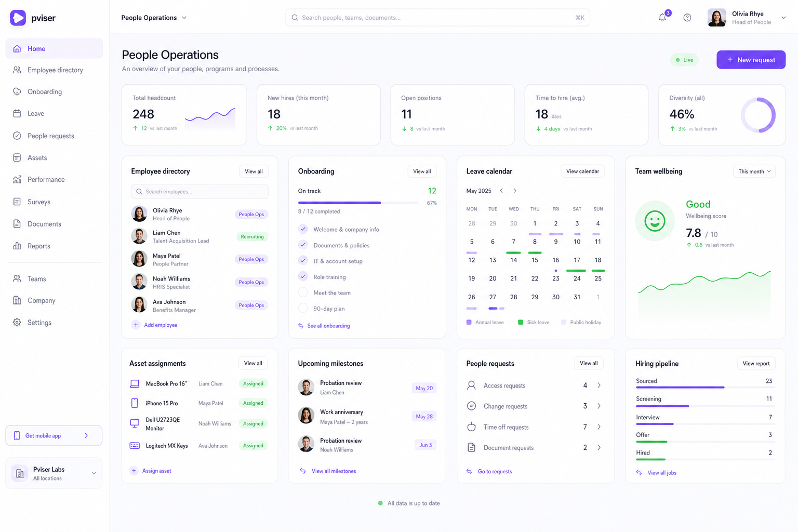Click the search magnifier icon in top bar
Viewport: 798px width, 532px height.
[295, 18]
